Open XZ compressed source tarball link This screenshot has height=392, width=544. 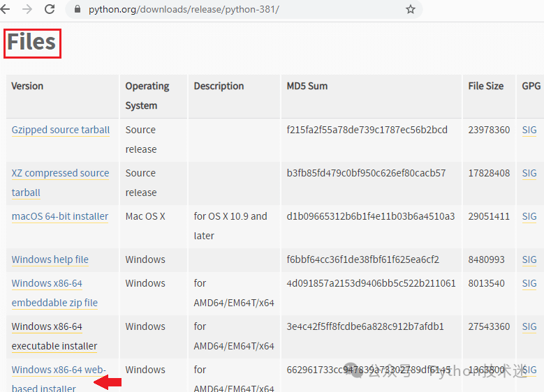pyautogui.click(x=60, y=183)
